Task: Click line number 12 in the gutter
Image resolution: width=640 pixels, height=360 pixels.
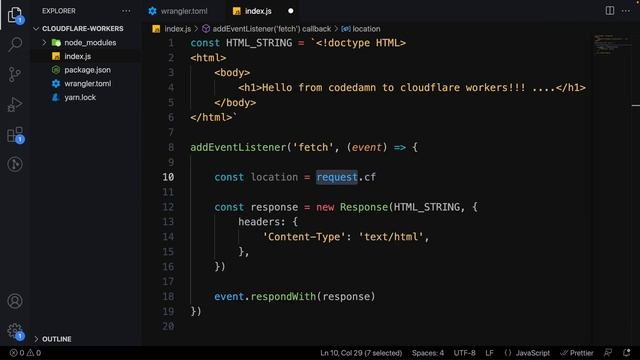Action: 168,207
